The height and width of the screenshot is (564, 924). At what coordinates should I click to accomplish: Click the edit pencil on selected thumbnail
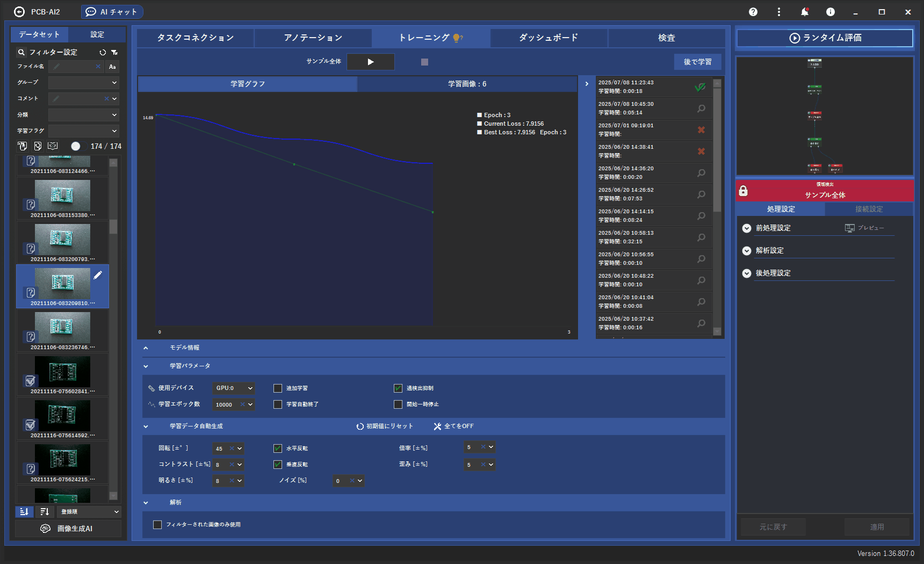(98, 275)
